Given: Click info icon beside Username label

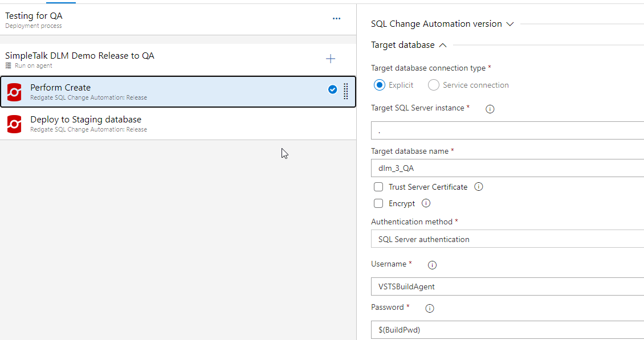Looking at the screenshot, I should click(432, 265).
